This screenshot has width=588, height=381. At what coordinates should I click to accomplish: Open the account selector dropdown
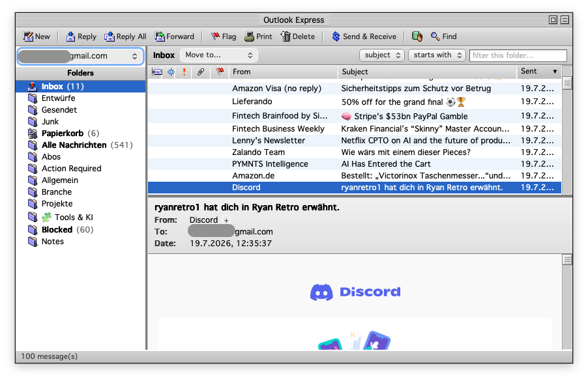pos(80,56)
